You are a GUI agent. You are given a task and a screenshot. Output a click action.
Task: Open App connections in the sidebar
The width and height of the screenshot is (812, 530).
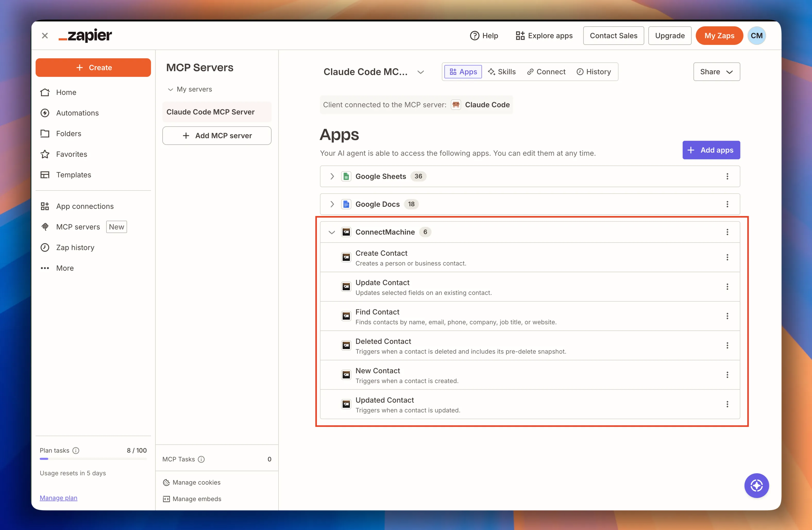pyautogui.click(x=85, y=206)
